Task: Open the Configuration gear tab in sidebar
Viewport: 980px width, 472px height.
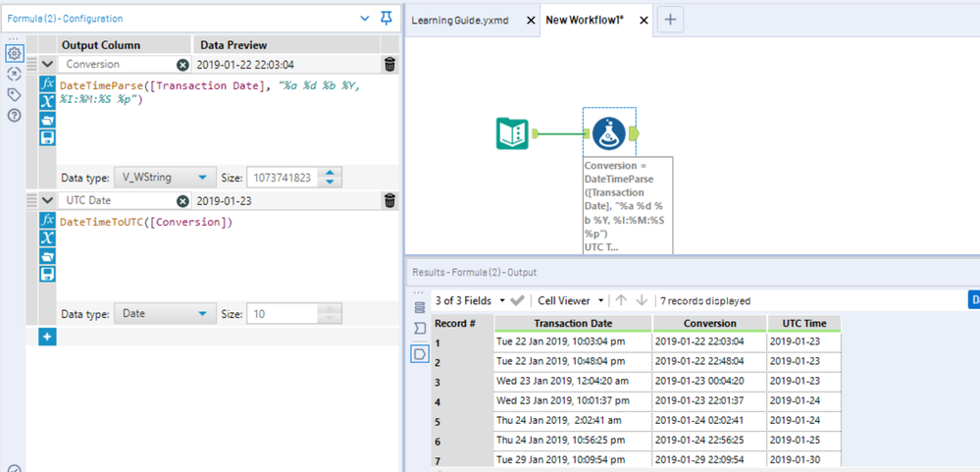Action: tap(14, 54)
